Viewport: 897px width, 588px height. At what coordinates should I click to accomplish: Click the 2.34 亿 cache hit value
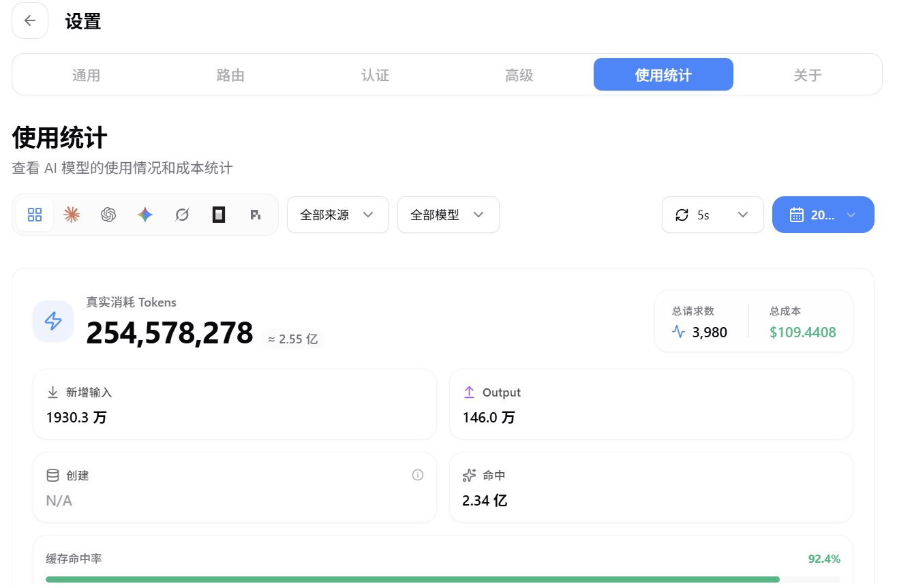click(485, 501)
